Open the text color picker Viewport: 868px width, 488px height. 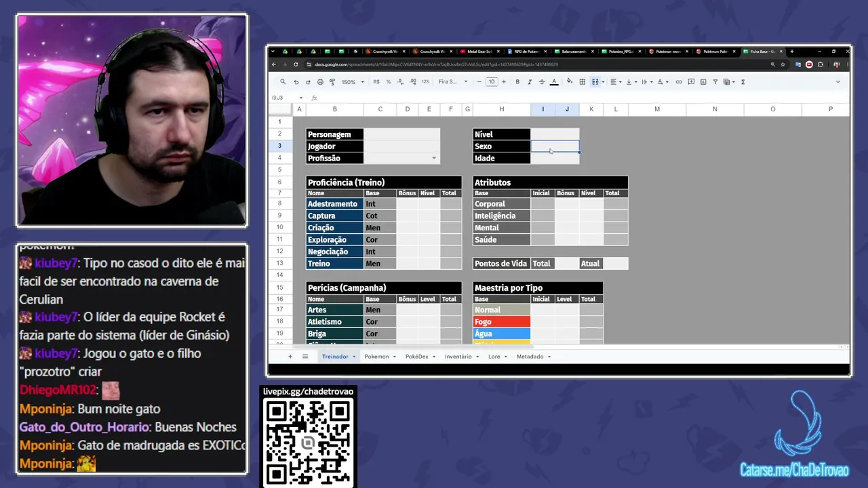pos(554,82)
